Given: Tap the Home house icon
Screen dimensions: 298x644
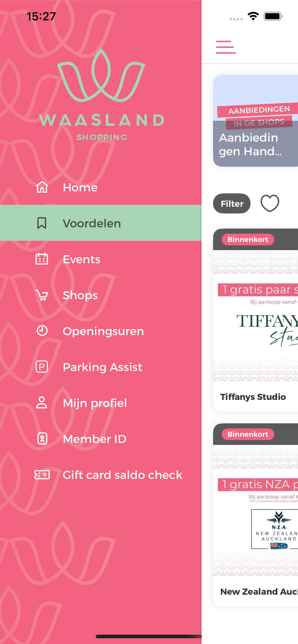Looking at the screenshot, I should [42, 187].
